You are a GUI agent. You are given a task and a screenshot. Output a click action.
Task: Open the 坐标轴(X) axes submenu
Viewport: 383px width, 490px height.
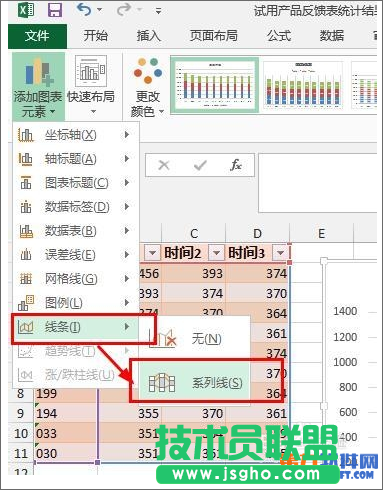76,135
